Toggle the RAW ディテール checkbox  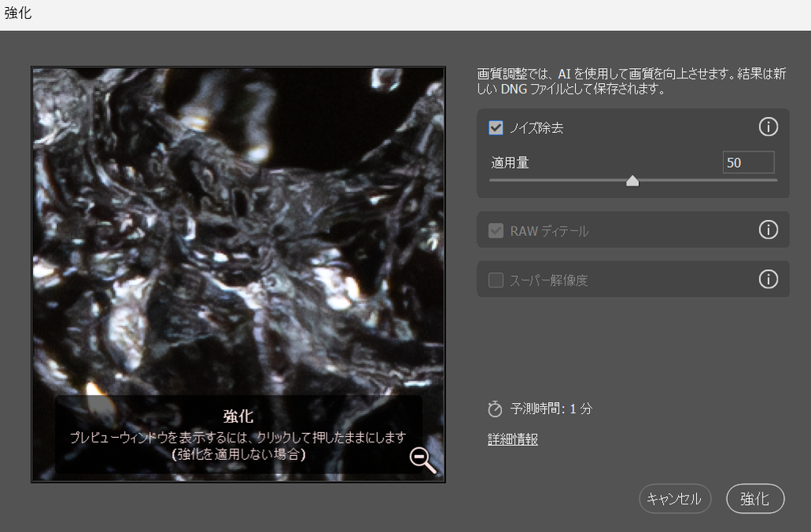click(497, 231)
